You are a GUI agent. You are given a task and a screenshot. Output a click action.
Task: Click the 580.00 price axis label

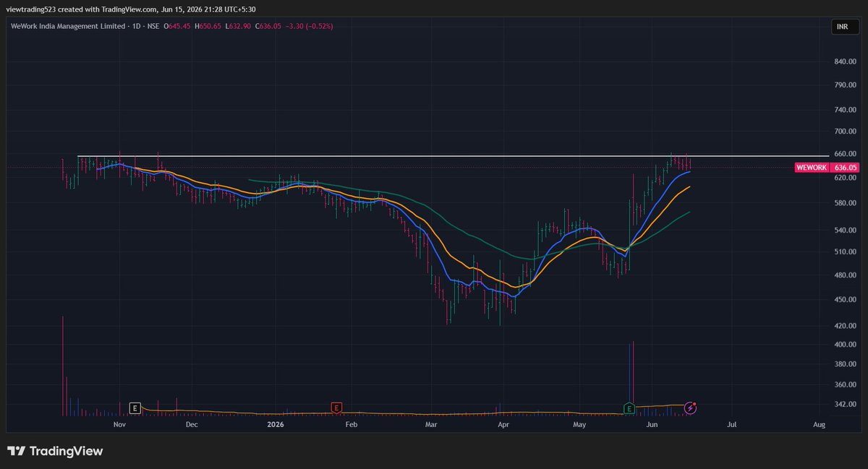click(x=845, y=203)
